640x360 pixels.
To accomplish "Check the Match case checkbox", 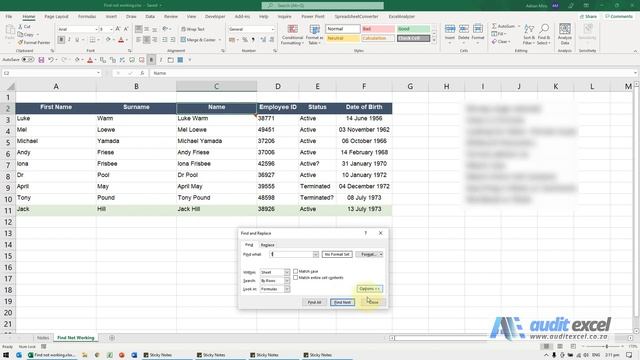I will 296,271.
